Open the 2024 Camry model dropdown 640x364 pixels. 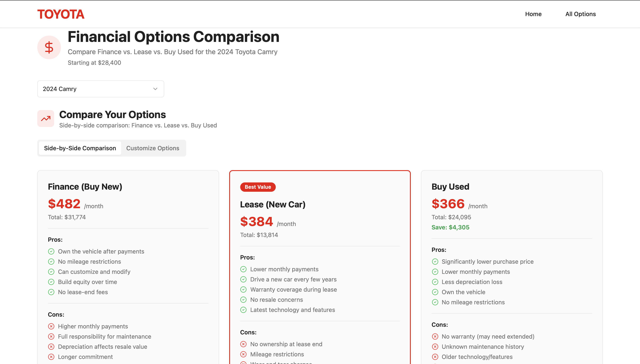101,89
